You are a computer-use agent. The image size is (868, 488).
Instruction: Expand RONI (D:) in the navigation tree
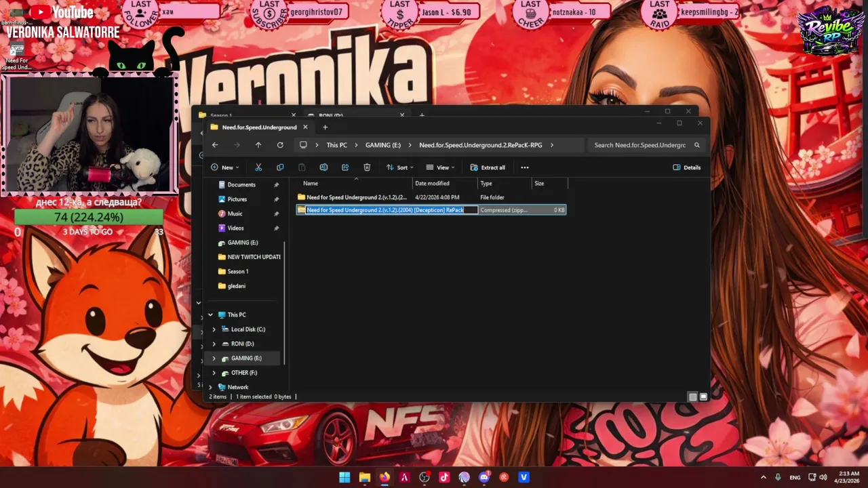[x=214, y=344]
